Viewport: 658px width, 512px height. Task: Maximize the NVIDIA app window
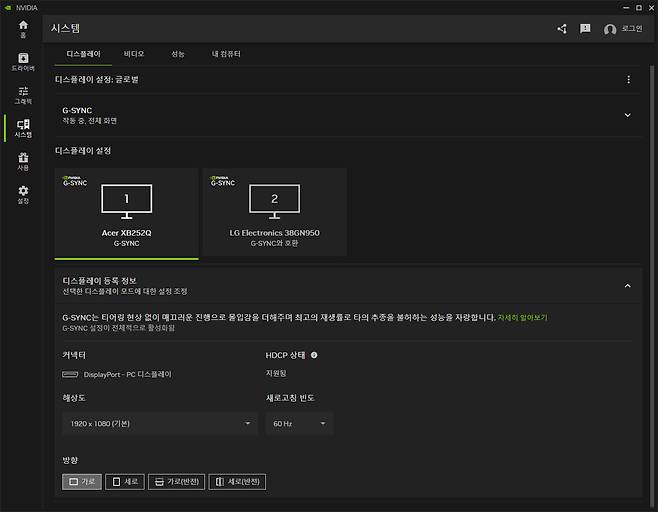(639, 8)
